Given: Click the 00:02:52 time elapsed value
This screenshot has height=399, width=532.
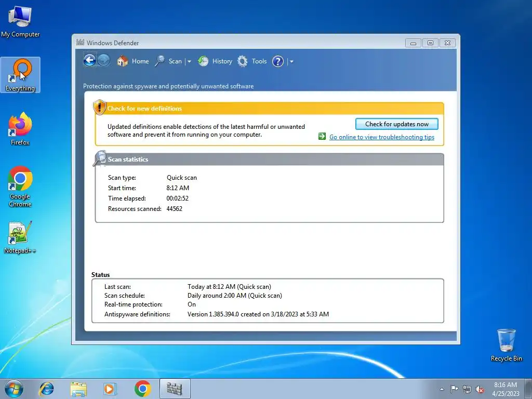Looking at the screenshot, I should [178, 198].
